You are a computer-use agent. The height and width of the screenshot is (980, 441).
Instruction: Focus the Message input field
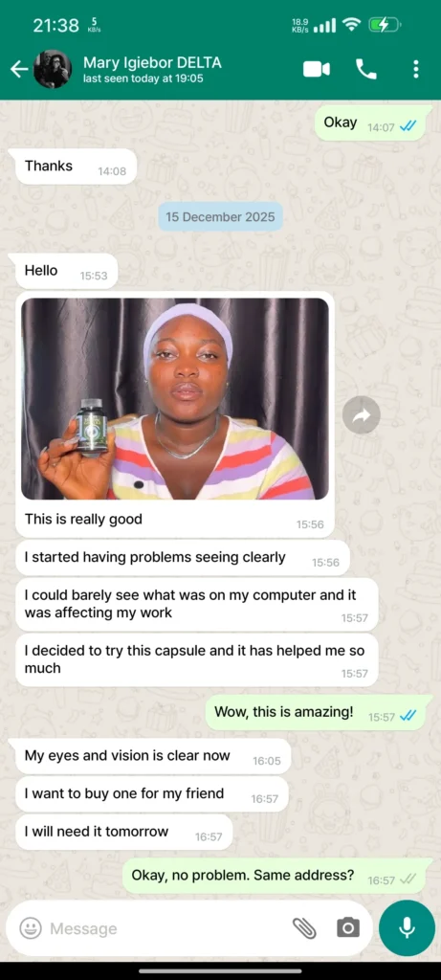coord(168,928)
